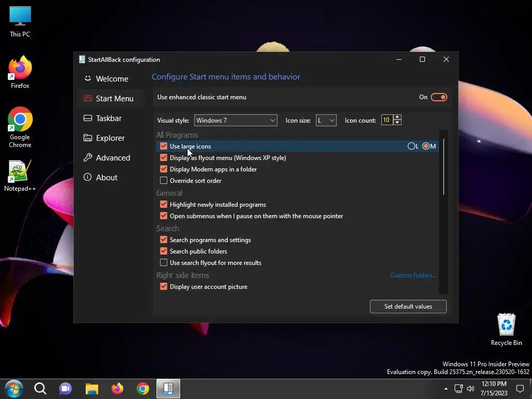Go to the Explorer settings page

[x=111, y=138]
